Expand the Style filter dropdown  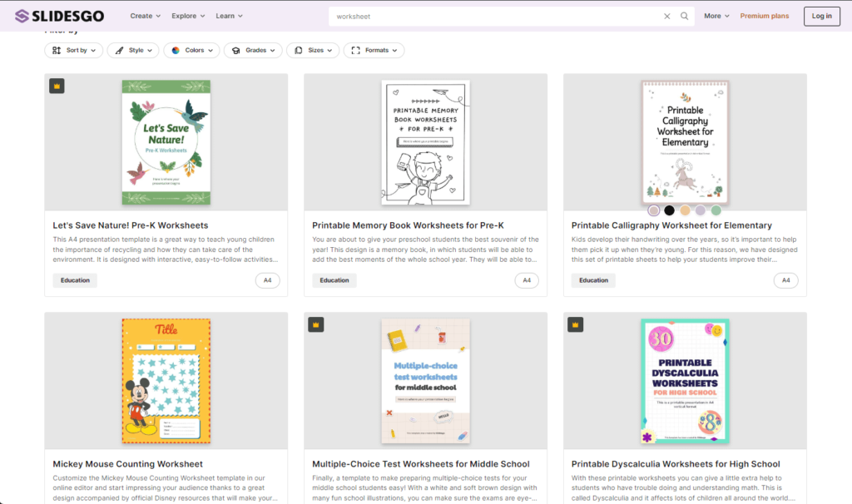coord(132,51)
